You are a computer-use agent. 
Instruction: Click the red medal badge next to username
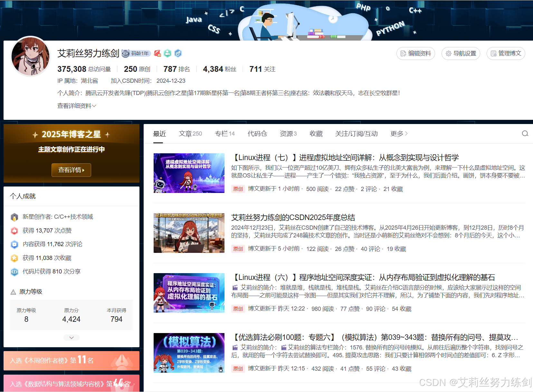pos(157,53)
